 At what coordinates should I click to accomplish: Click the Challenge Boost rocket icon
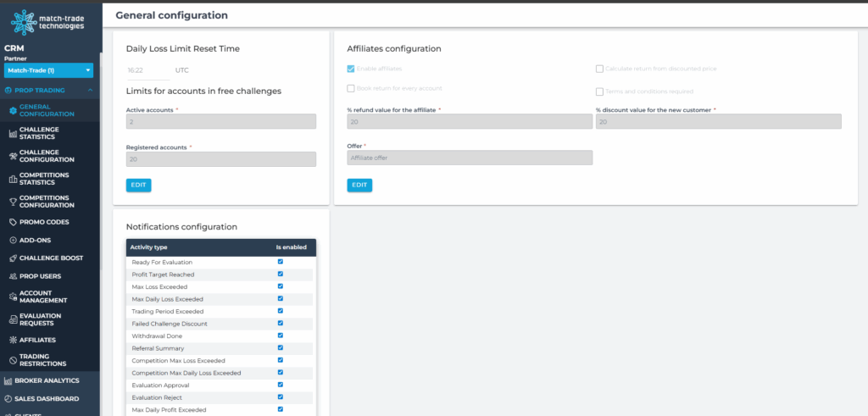(x=12, y=258)
